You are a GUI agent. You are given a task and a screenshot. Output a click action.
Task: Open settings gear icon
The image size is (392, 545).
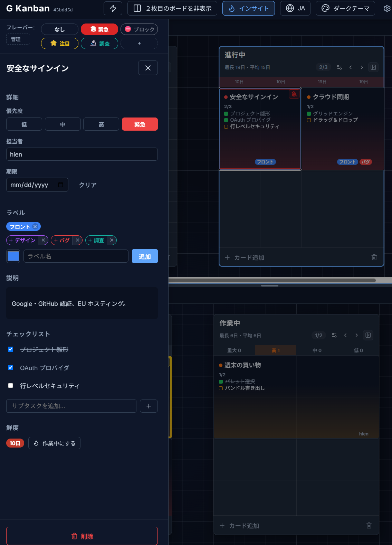387,8
